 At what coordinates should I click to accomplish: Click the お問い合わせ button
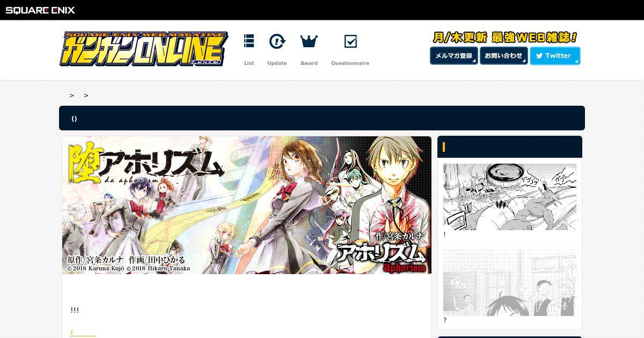504,56
